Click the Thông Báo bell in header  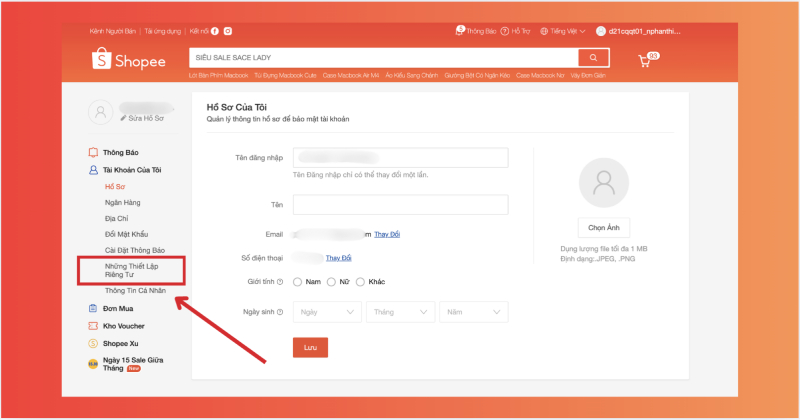tap(460, 32)
